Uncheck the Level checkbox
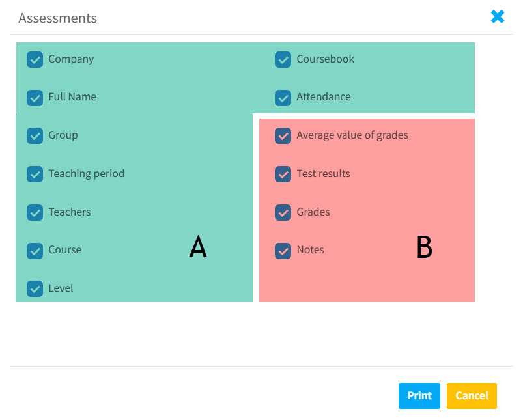This screenshot has width=523, height=420. [35, 288]
